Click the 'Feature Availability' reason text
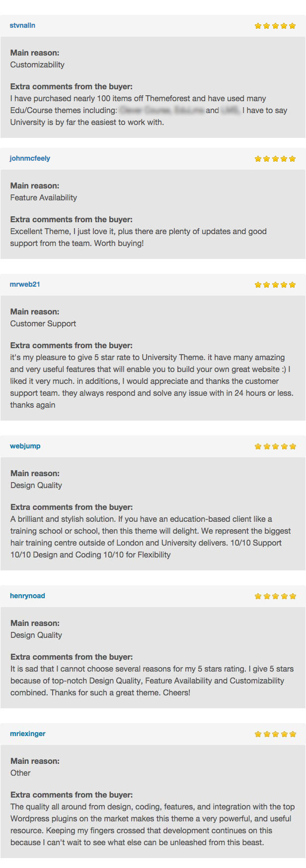306x868 pixels. [44, 197]
